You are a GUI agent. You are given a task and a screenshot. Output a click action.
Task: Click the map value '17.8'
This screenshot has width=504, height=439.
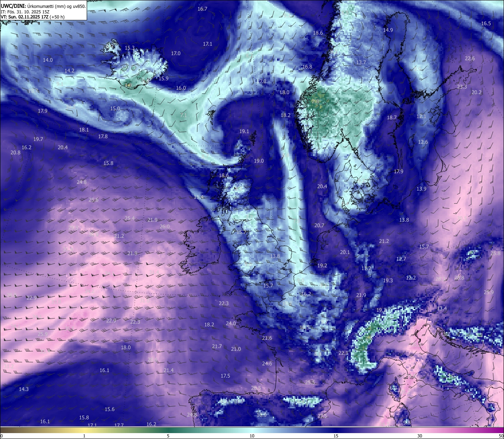103,136
